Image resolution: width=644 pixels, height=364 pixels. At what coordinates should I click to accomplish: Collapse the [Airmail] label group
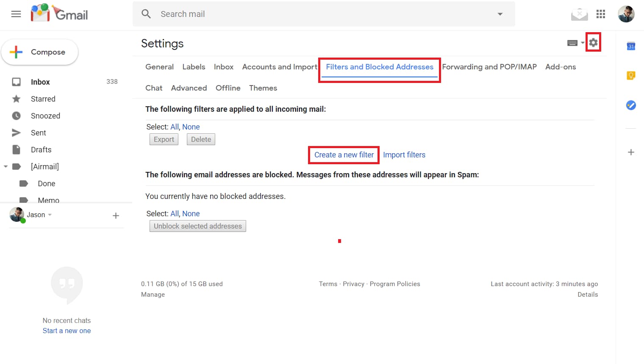[6, 166]
